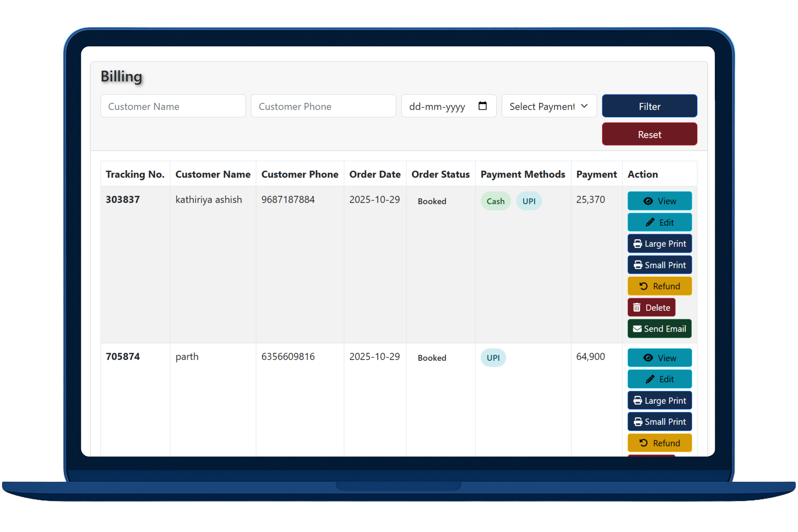Send Email for order 303837
Viewport: 798px width, 532px height.
(659, 329)
